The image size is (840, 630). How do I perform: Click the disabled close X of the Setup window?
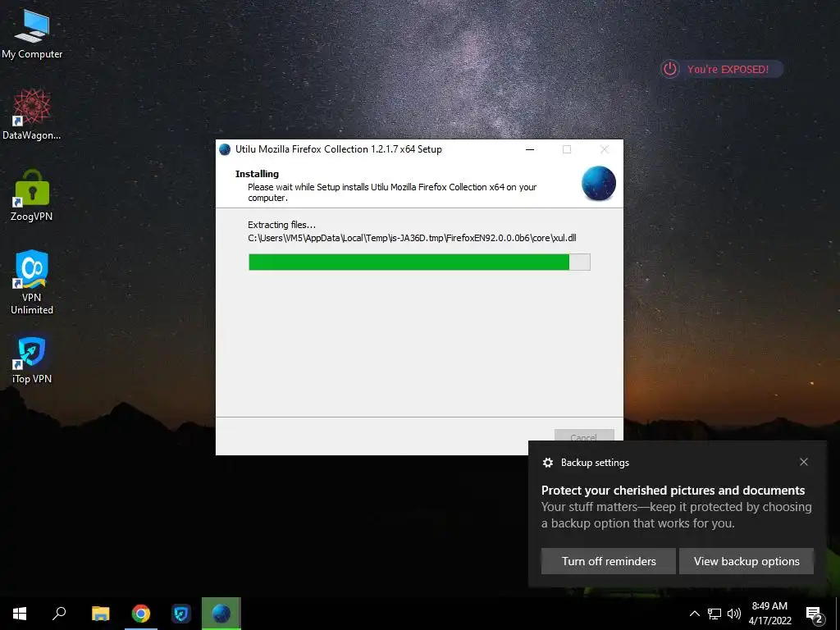(x=605, y=149)
